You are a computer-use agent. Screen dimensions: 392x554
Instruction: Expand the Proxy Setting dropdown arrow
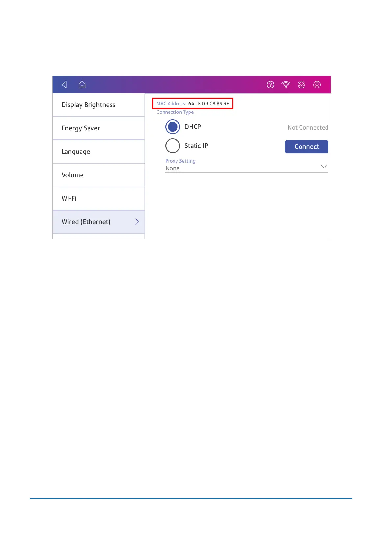(x=324, y=167)
